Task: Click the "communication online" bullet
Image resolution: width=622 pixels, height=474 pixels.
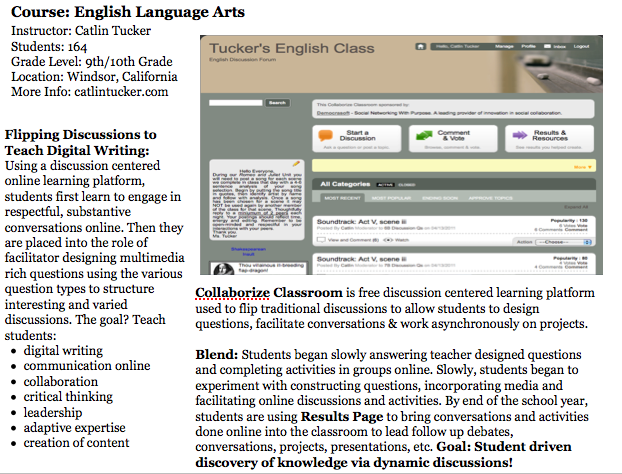Action: tap(87, 366)
